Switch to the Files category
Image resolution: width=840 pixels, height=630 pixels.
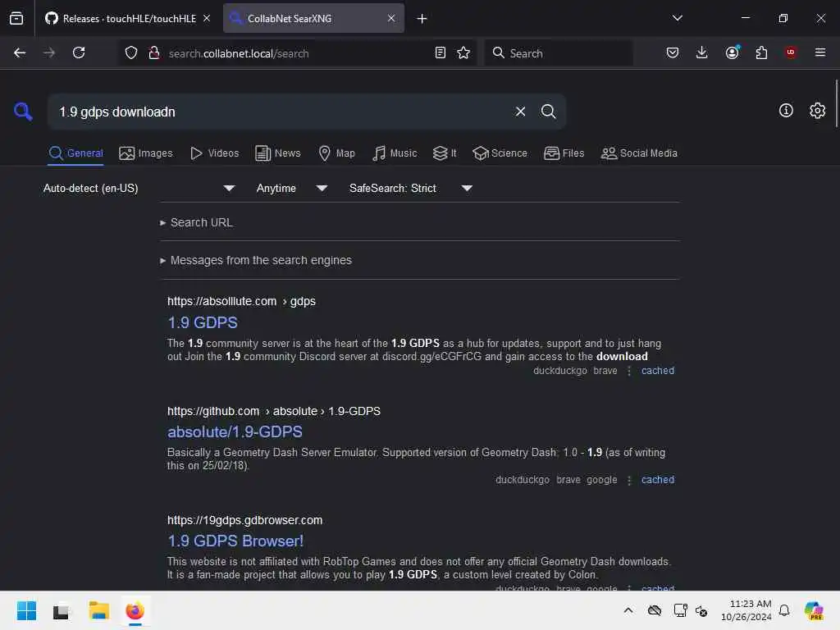click(564, 153)
